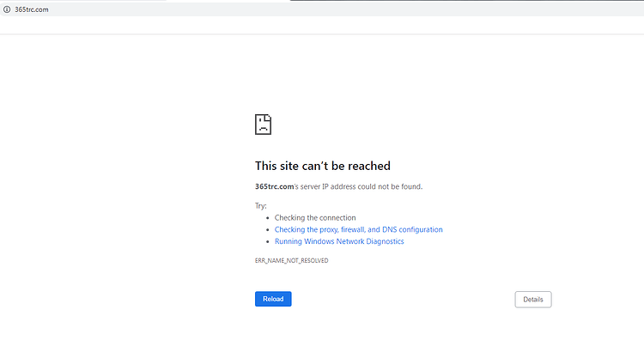Click the 'This site can't be reached' heading
Image resolution: width=644 pixels, height=358 pixels.
click(x=322, y=166)
